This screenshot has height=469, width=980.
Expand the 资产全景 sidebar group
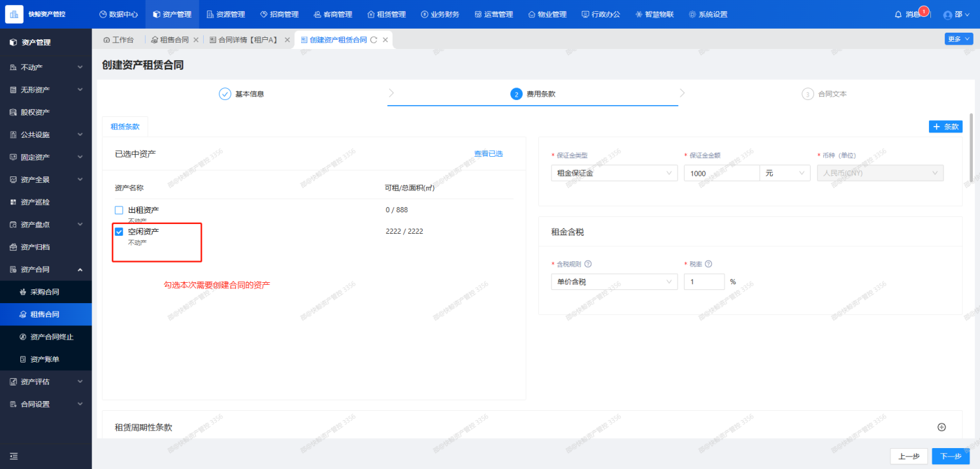tap(46, 180)
